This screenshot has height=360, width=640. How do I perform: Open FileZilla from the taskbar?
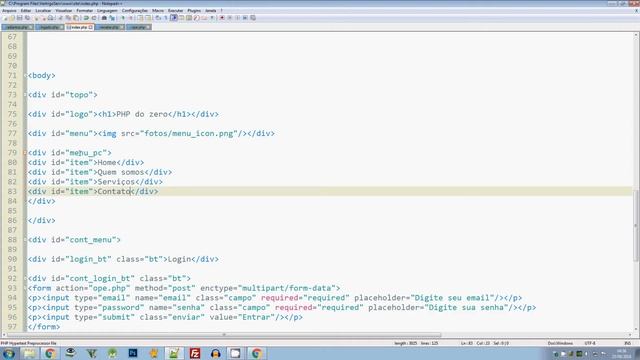[195, 353]
